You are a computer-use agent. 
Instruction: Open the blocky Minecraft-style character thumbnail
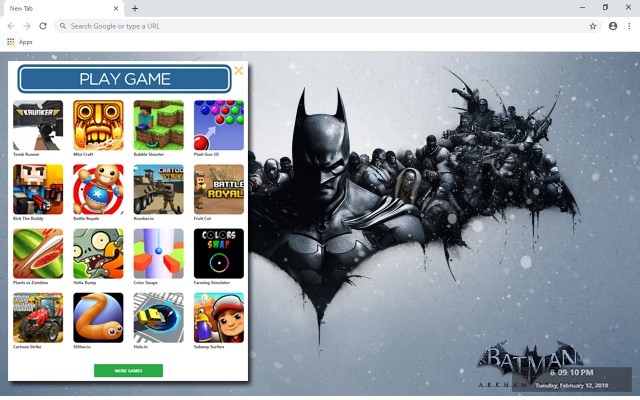tap(159, 125)
